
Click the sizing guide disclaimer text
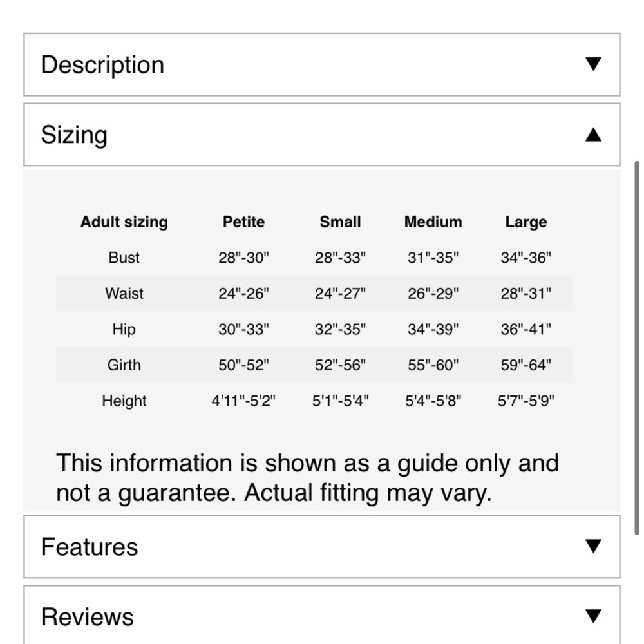[x=307, y=478]
